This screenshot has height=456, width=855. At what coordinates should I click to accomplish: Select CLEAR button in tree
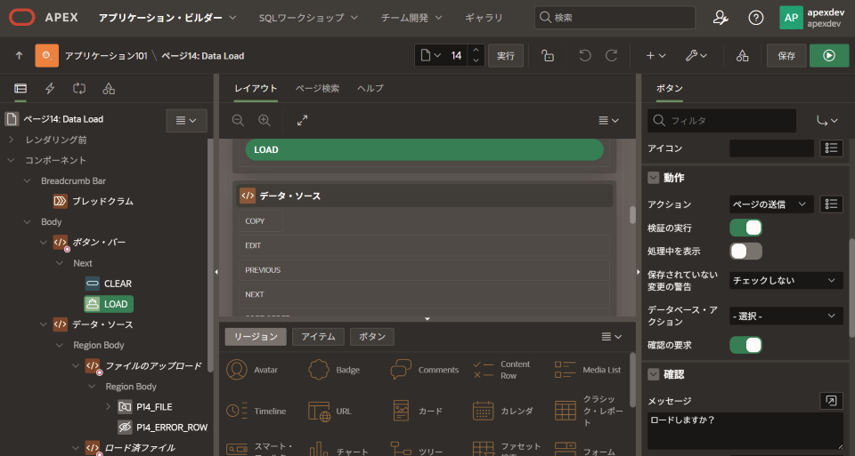pos(109,284)
